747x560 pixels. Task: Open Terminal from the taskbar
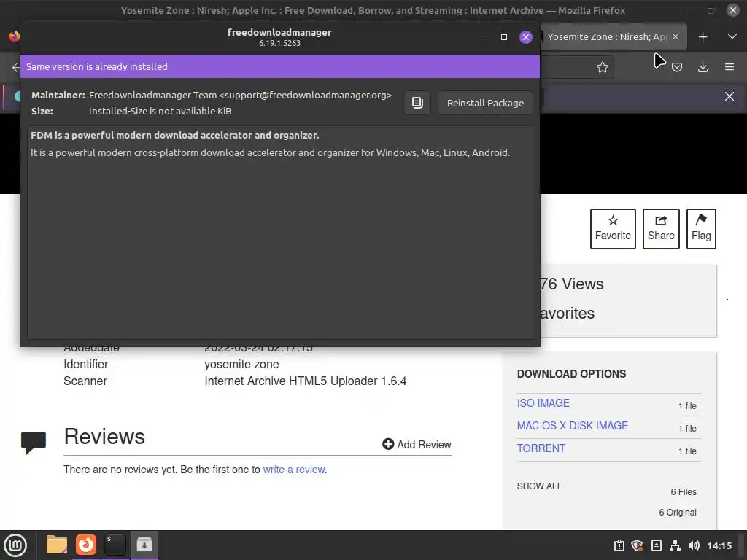click(x=115, y=545)
